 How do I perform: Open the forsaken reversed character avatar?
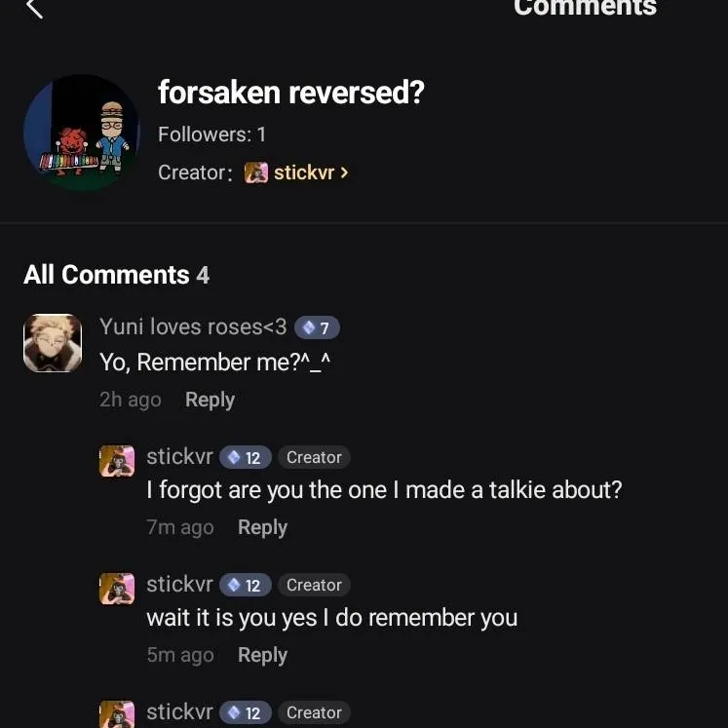tap(81, 133)
